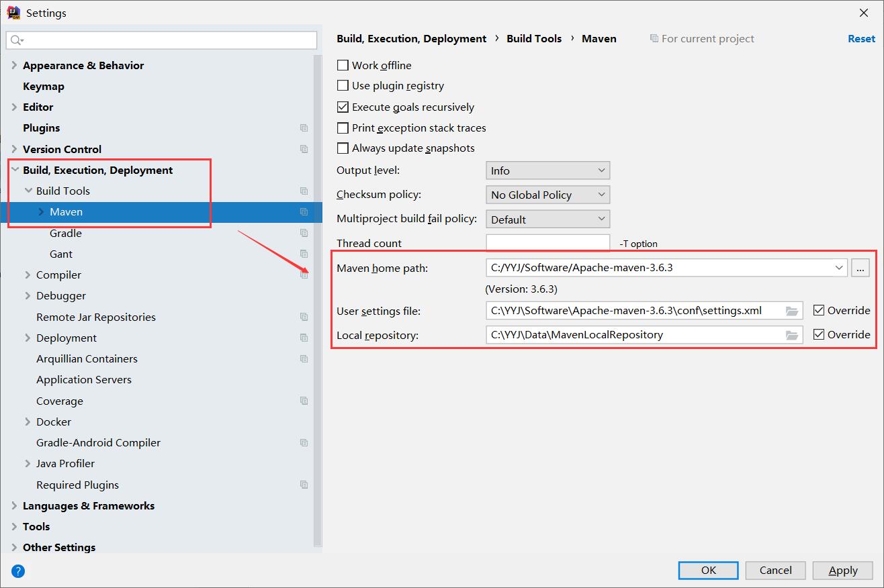This screenshot has height=588, width=884.
Task: Click project-level icon beside Deployment row
Action: (x=304, y=338)
